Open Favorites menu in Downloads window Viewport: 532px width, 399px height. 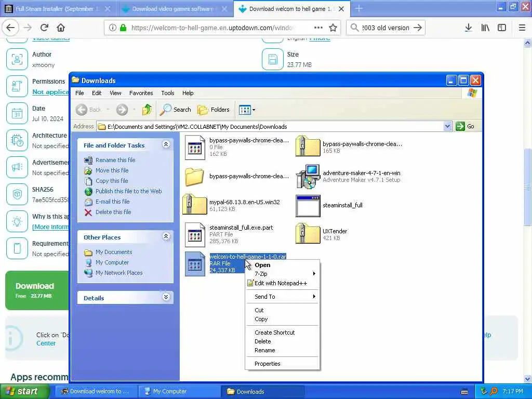coord(141,93)
